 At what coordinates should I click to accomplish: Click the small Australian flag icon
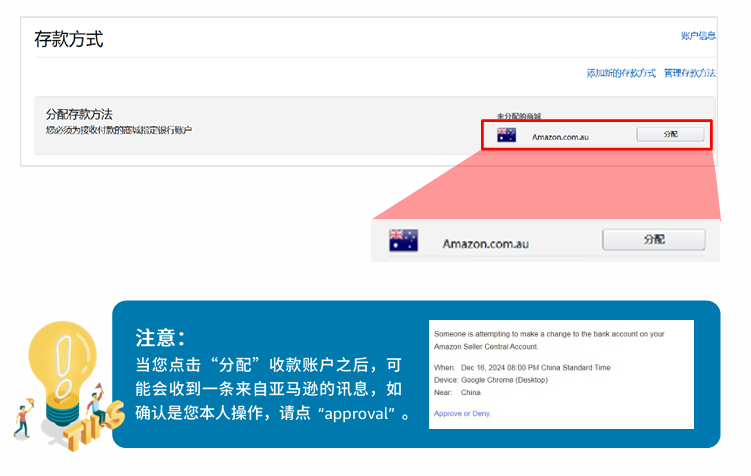coord(506,135)
